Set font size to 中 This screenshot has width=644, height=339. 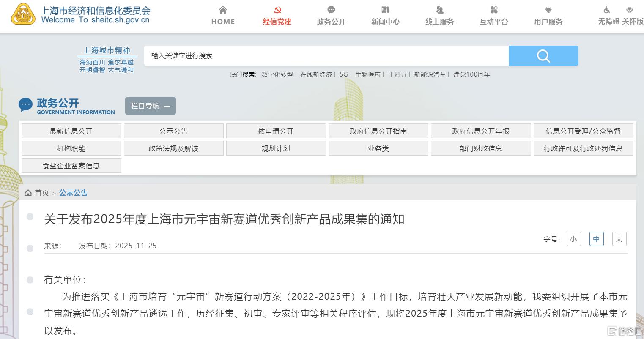coord(596,239)
